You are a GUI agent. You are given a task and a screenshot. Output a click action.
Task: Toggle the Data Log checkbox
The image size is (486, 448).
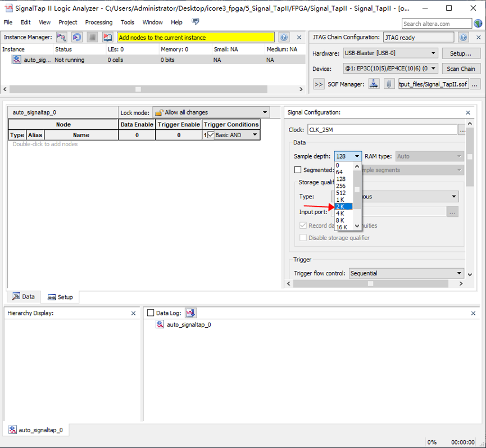point(150,313)
